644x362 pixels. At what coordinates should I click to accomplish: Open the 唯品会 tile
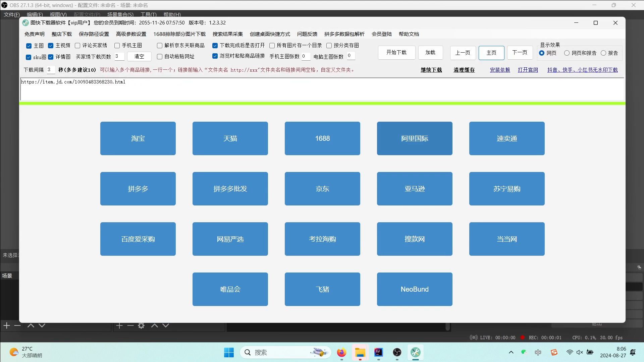(230, 289)
